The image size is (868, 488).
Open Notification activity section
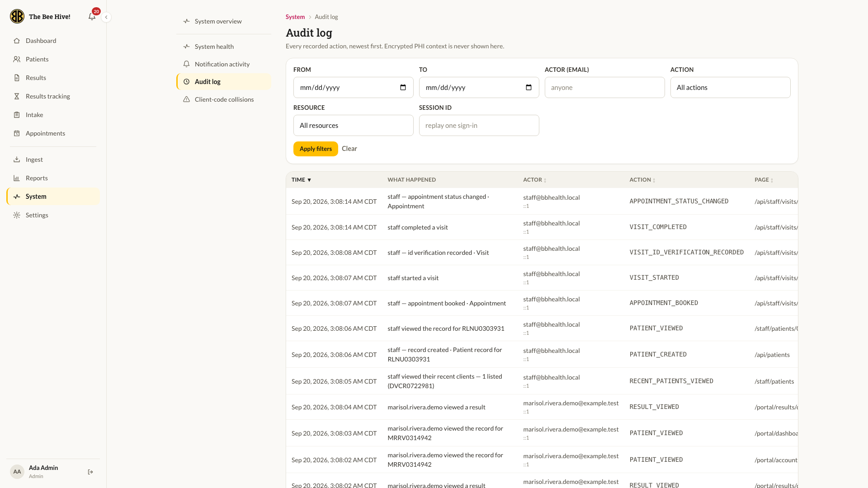[224, 64]
